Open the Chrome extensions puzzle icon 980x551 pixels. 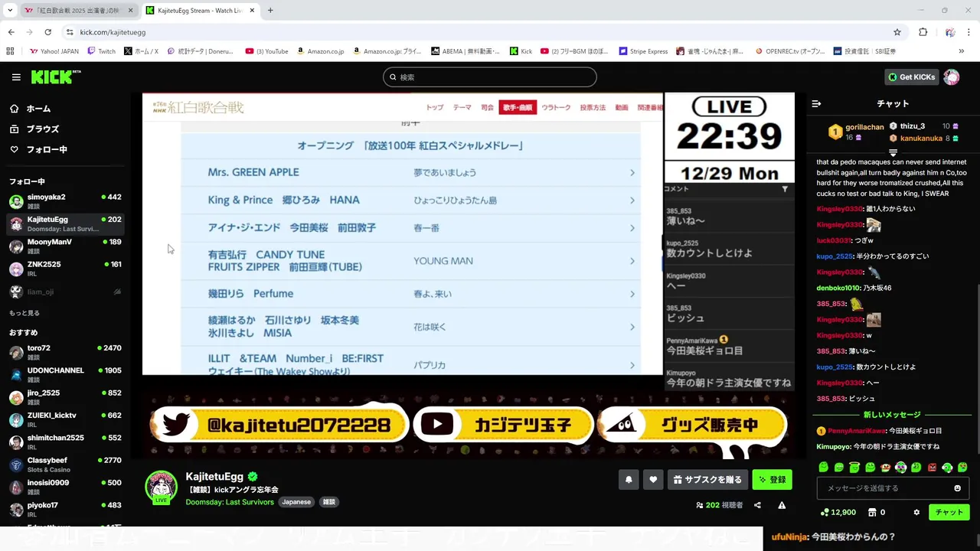[923, 32]
